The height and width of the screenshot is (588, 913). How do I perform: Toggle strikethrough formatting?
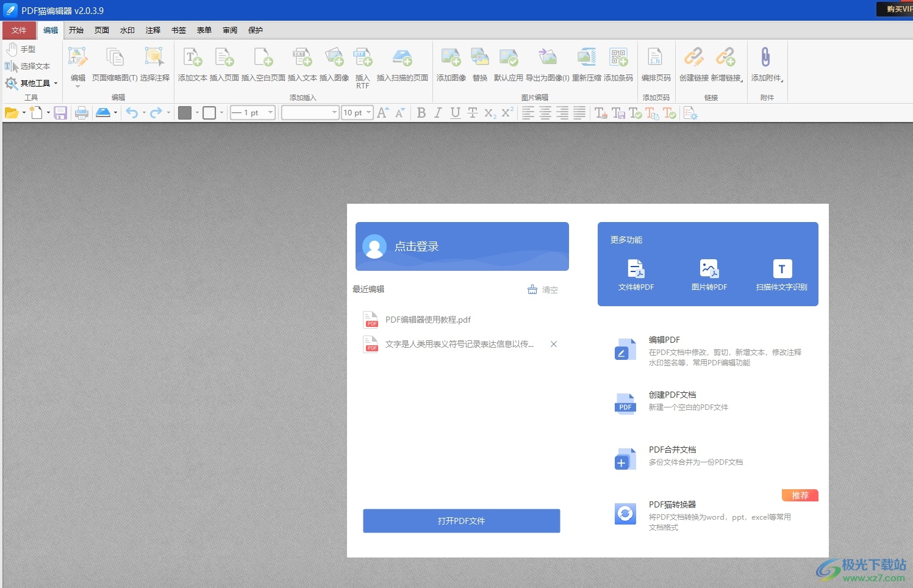[x=472, y=113]
